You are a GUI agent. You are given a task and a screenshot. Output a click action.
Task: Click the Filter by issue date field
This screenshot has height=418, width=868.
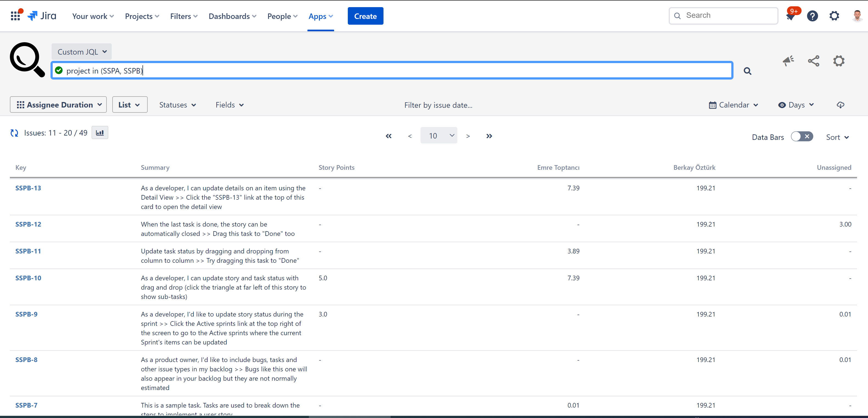438,105
